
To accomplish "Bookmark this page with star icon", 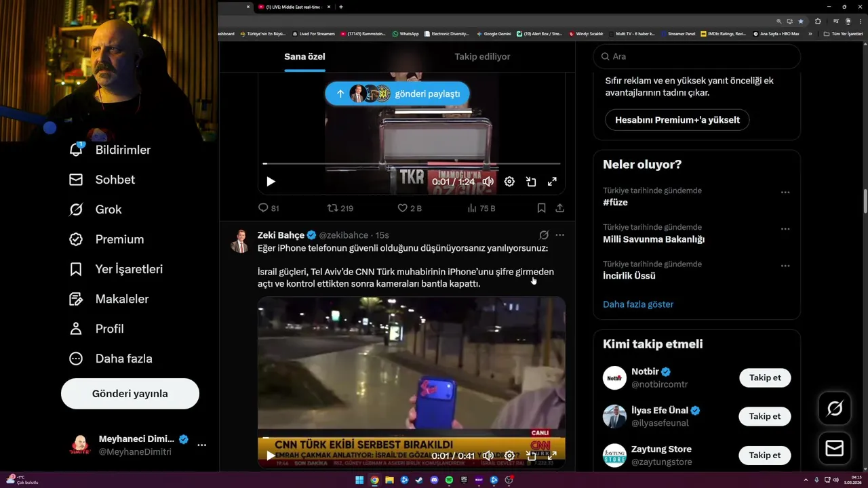I will pyautogui.click(x=801, y=21).
